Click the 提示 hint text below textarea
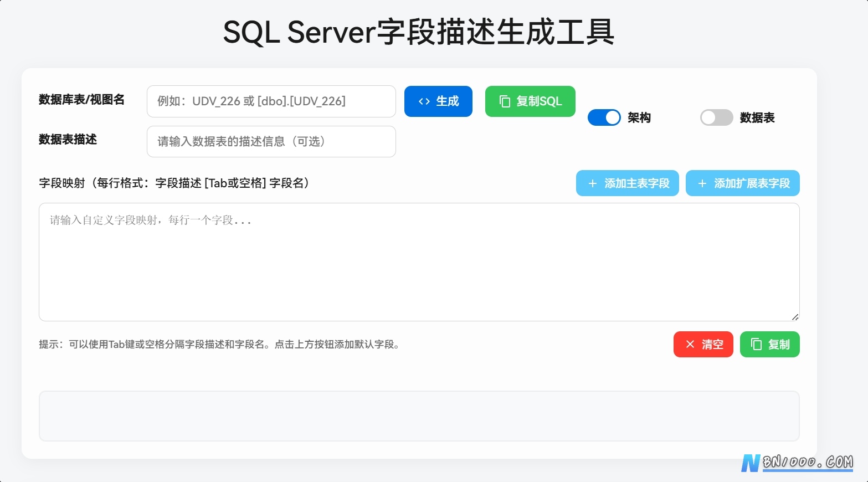The image size is (868, 482). click(x=220, y=345)
